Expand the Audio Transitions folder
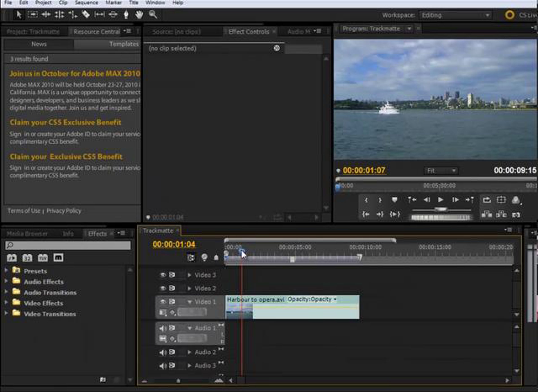The image size is (538, 392). [x=6, y=292]
